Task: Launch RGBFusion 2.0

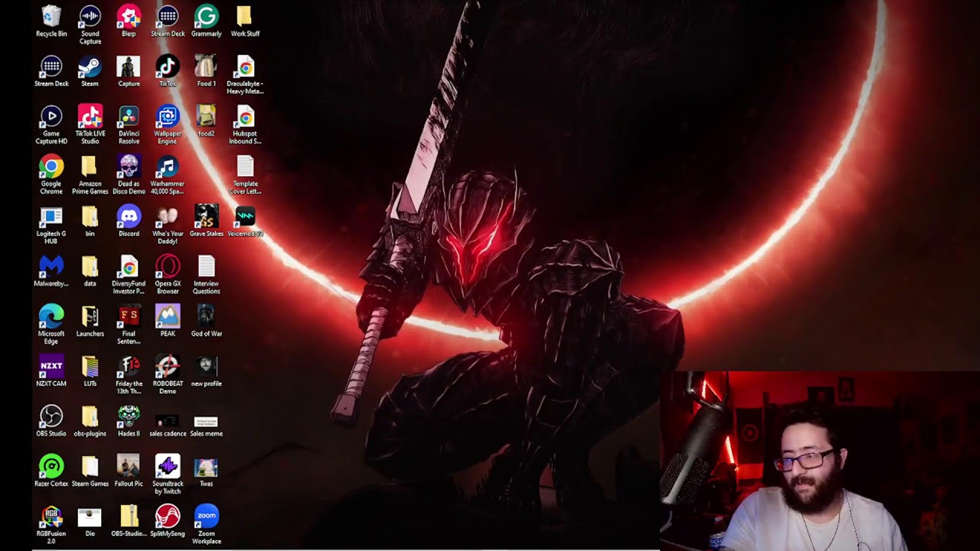Action: (51, 524)
